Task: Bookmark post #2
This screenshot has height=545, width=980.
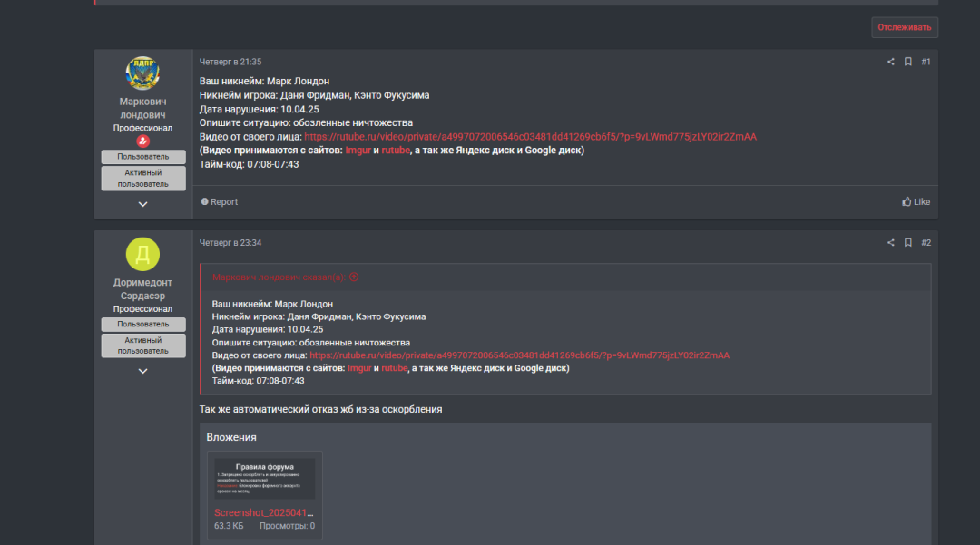Action: pyautogui.click(x=908, y=243)
